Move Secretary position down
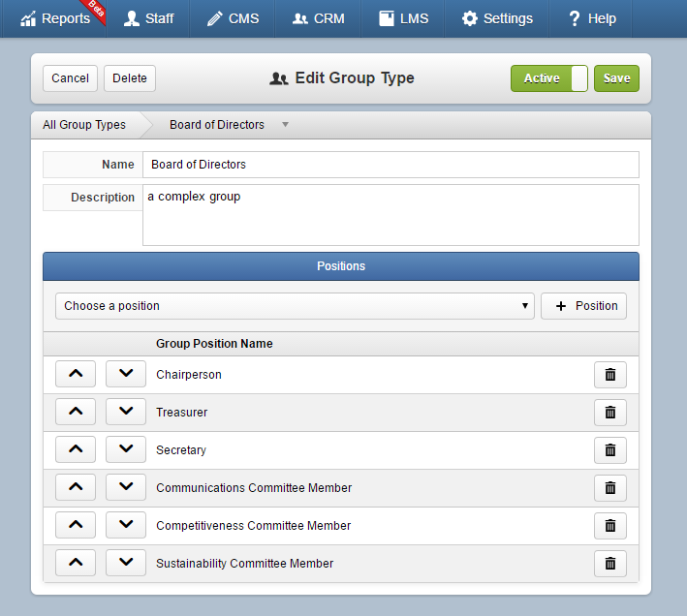 click(126, 449)
